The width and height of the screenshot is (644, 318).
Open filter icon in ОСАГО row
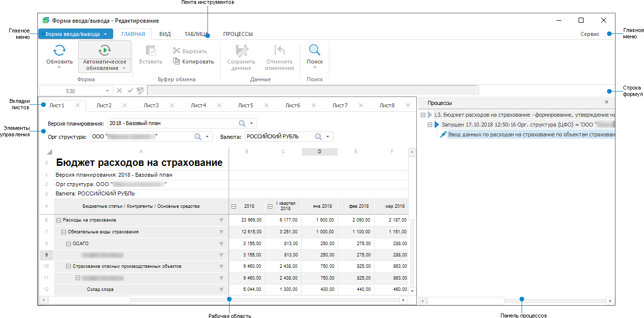[x=221, y=244]
